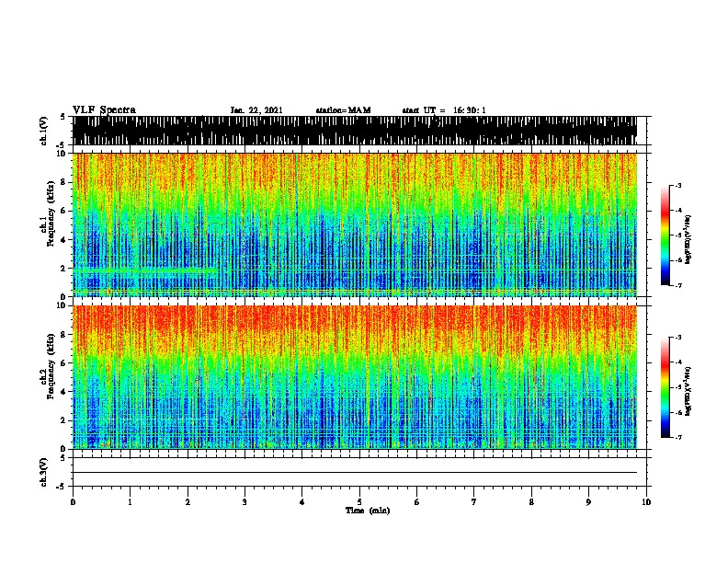Click the ch.1 frequency axis "4" tick label
The height and width of the screenshot is (563, 728).
63,240
